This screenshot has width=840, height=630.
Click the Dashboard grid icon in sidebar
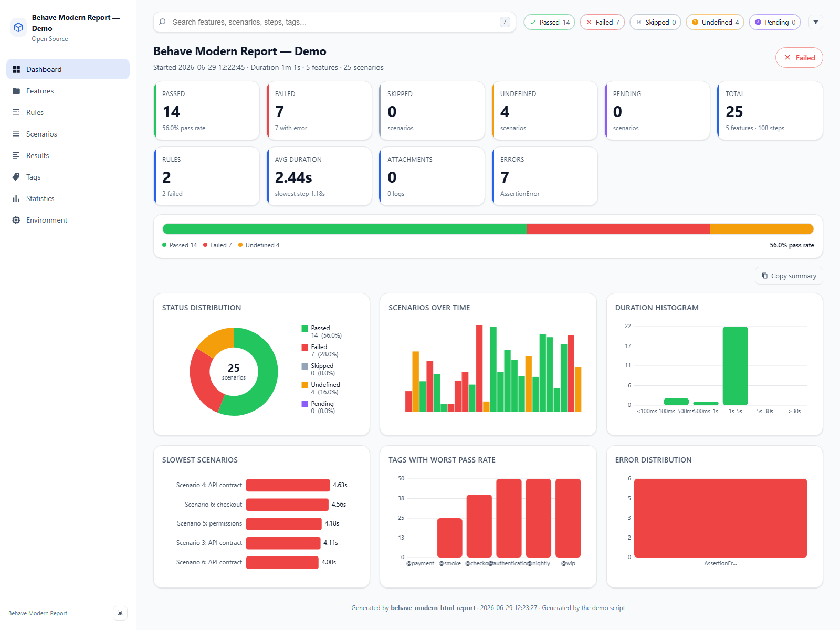16,69
